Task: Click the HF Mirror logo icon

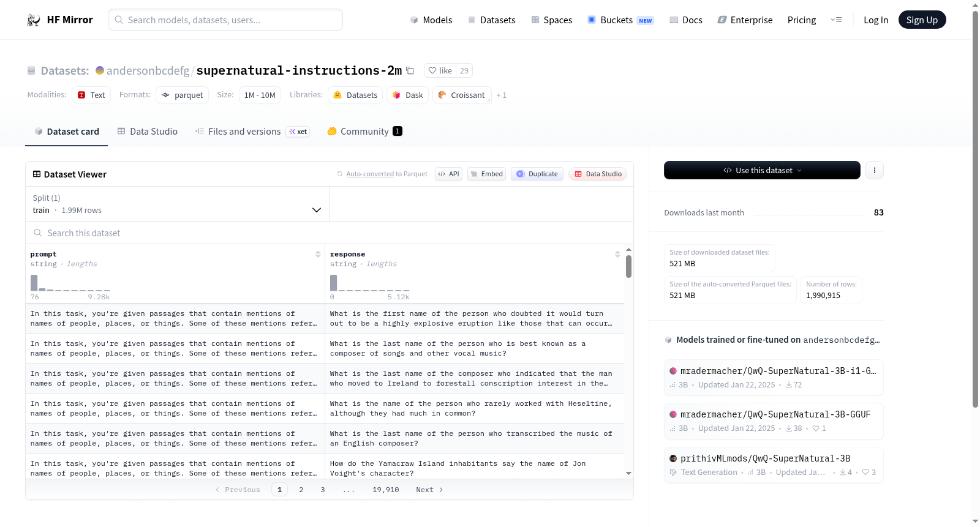Action: [34, 20]
